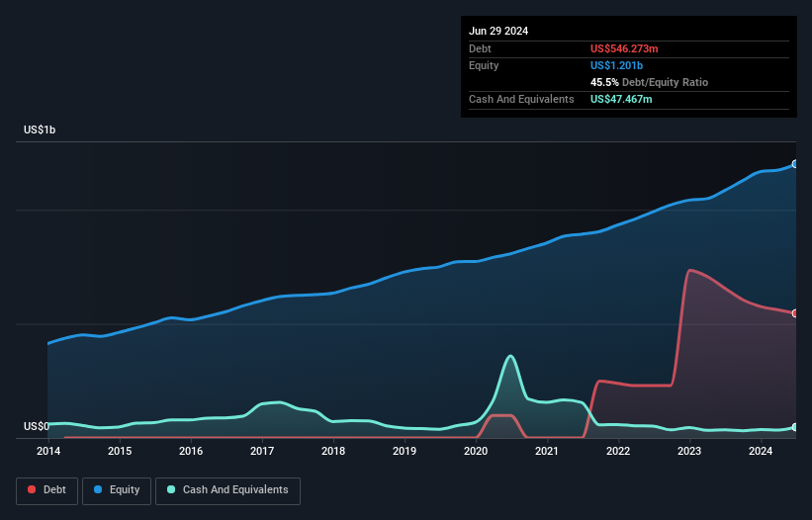Click the blue Equity legend dot
This screenshot has width=812, height=520.
[98, 489]
